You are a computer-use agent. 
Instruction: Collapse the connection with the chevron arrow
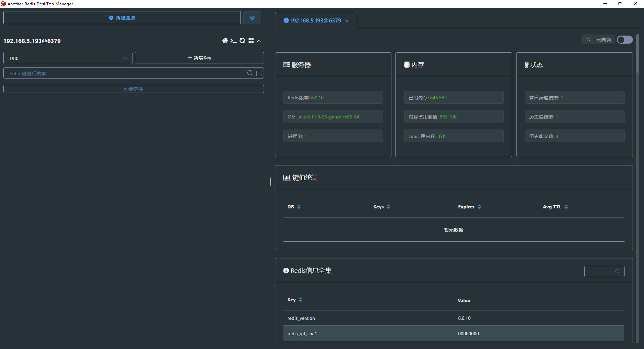259,41
